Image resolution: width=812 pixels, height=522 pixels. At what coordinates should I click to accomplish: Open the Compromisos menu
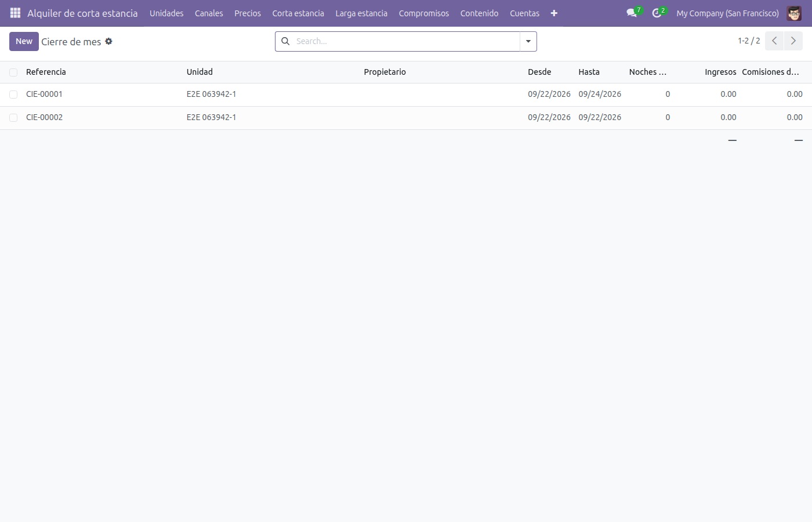tap(424, 13)
